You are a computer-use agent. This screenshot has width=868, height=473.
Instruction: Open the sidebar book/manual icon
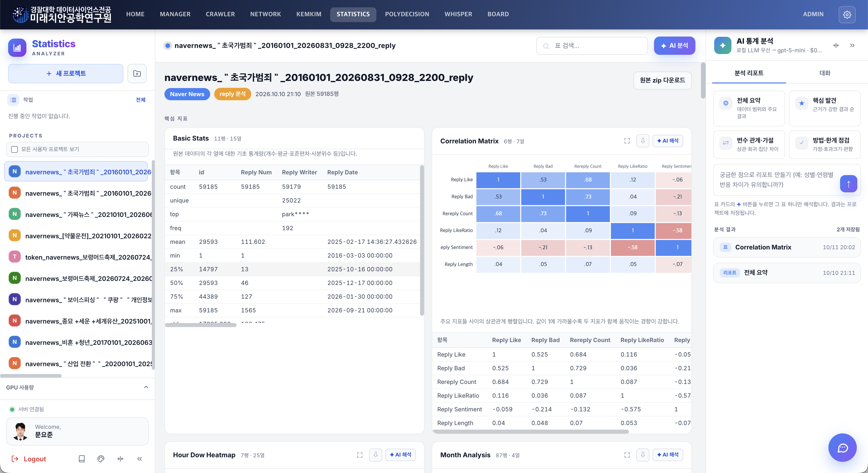[x=81, y=459]
